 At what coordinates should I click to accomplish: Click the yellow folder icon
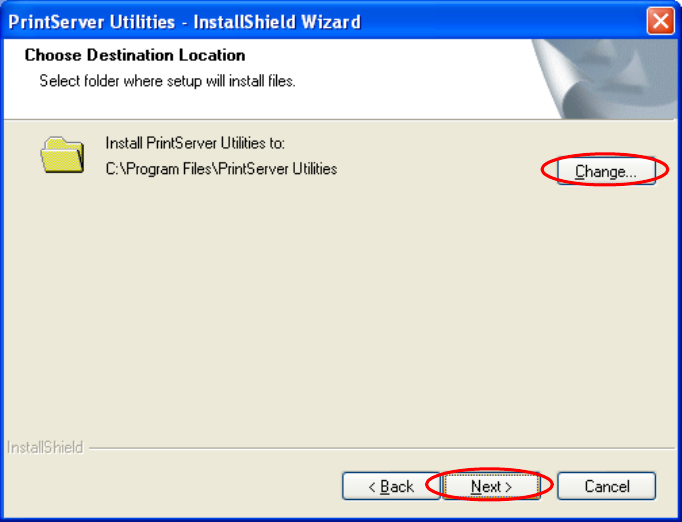62,155
